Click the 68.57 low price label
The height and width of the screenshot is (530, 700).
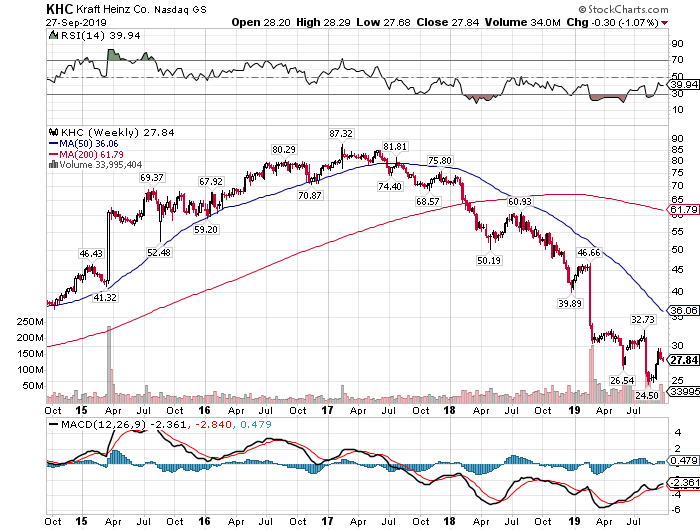point(428,202)
